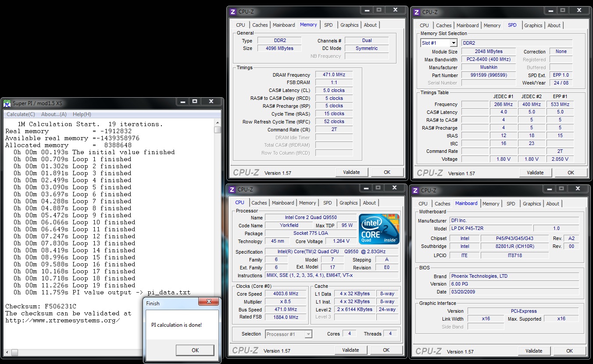Open the Calculate(C) menu in Super PI
593x364 pixels.
coord(21,114)
